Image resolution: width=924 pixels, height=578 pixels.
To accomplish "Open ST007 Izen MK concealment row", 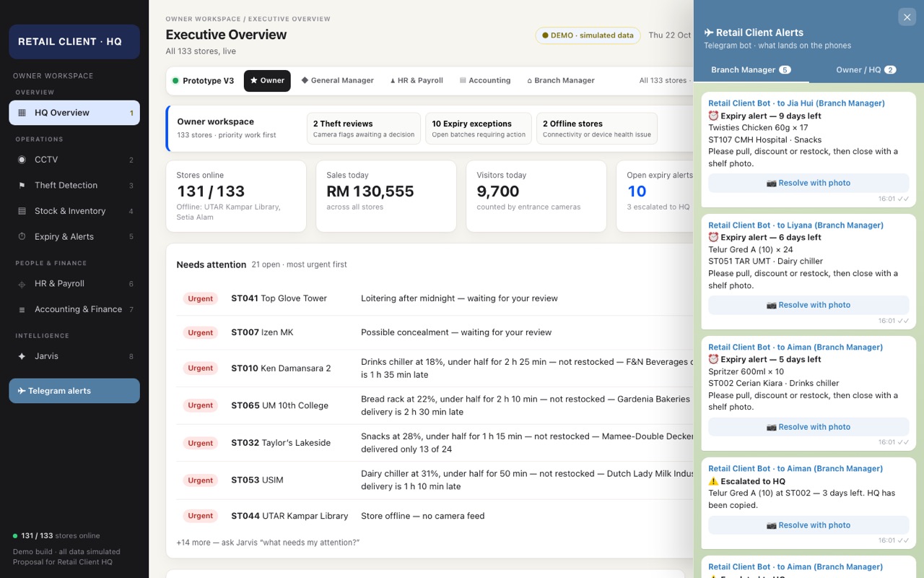I will click(435, 333).
